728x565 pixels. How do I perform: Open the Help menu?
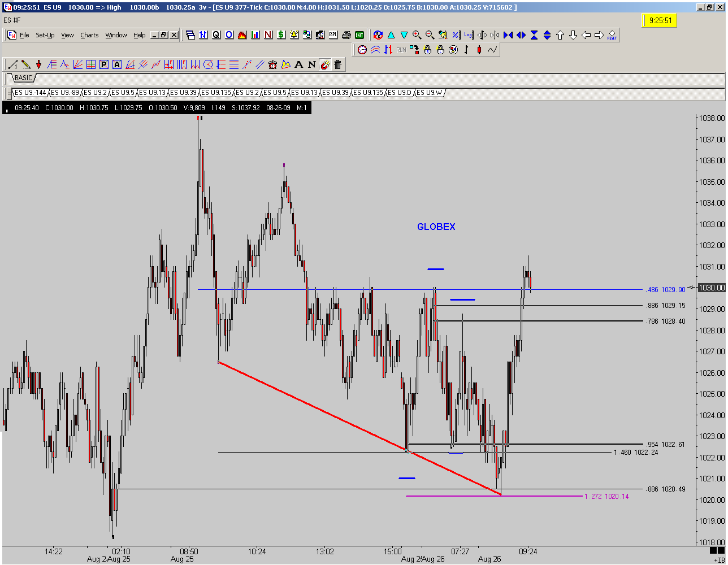(140, 35)
